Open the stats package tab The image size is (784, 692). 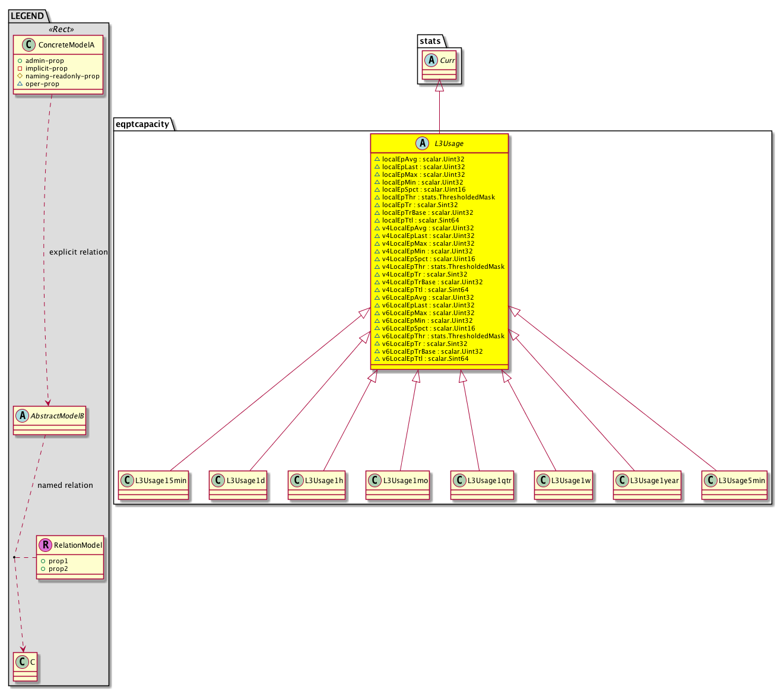click(x=430, y=41)
